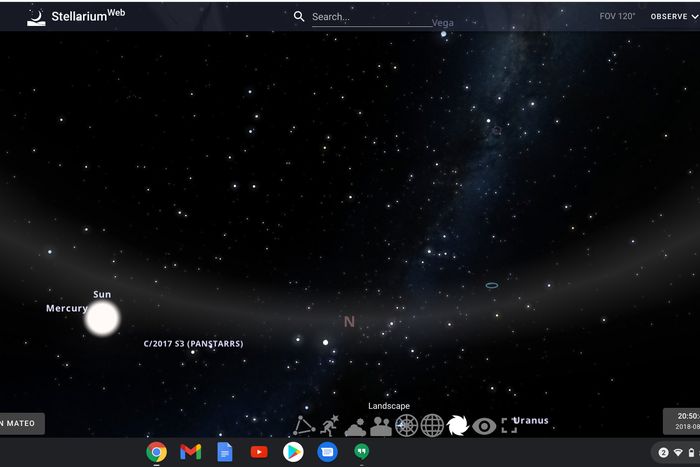700x467 pixels.
Task: Toggle equatorial grid globe icon
Action: pos(432,425)
